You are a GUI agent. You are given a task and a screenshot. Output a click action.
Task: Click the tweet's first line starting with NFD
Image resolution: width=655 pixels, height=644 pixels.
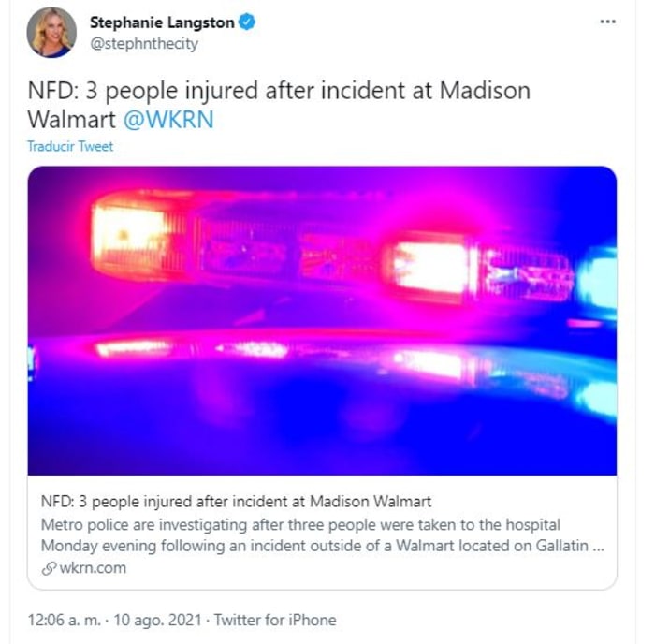click(x=279, y=91)
